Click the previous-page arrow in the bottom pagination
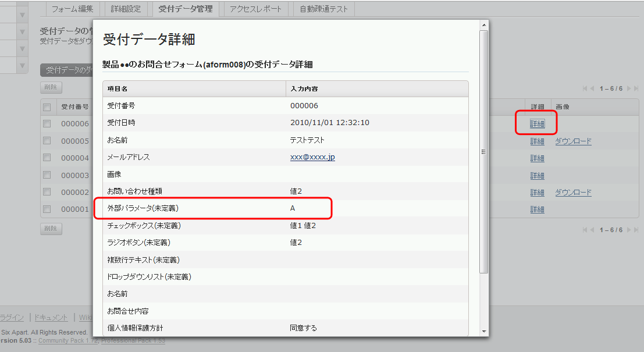The height and width of the screenshot is (352, 644). [593, 229]
